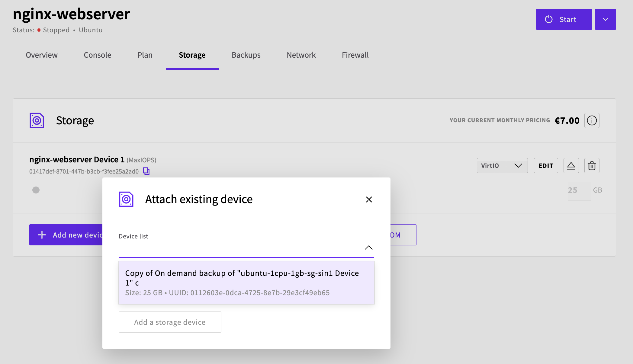Open the VirtIO controller dropdown

[502, 165]
